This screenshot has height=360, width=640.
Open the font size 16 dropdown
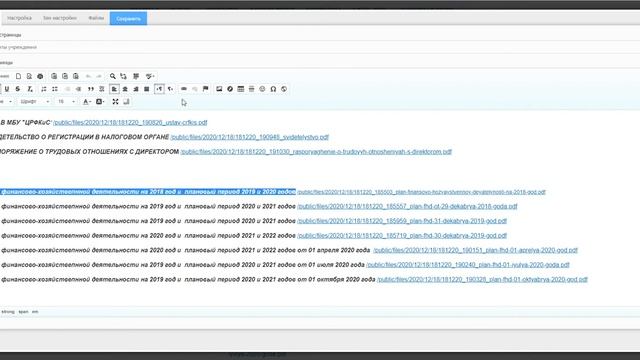coord(67,102)
